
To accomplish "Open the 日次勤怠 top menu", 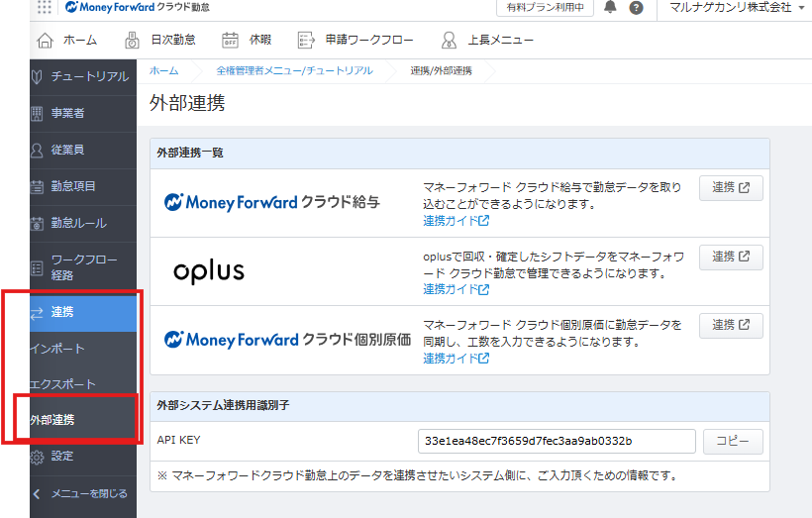I will (161, 41).
